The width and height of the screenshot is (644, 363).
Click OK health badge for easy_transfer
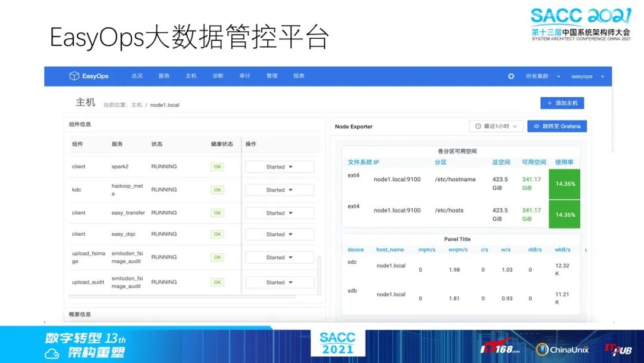(217, 213)
